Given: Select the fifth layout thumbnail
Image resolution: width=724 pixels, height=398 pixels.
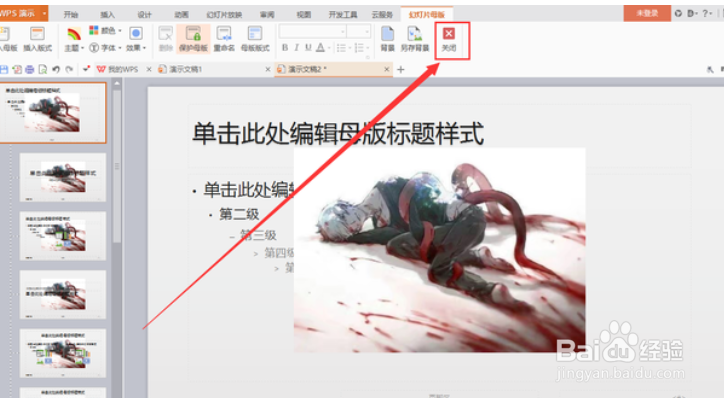Looking at the screenshot, I should tap(63, 353).
